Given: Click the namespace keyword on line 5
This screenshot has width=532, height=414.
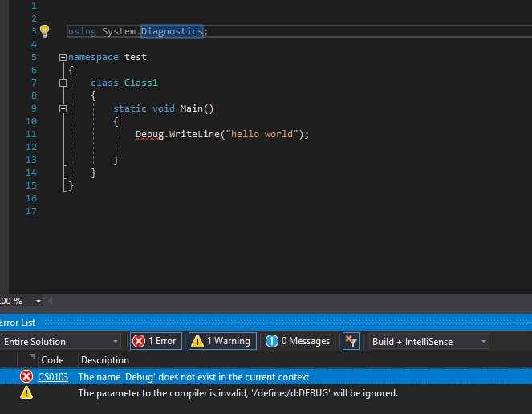Looking at the screenshot, I should click(x=93, y=57).
